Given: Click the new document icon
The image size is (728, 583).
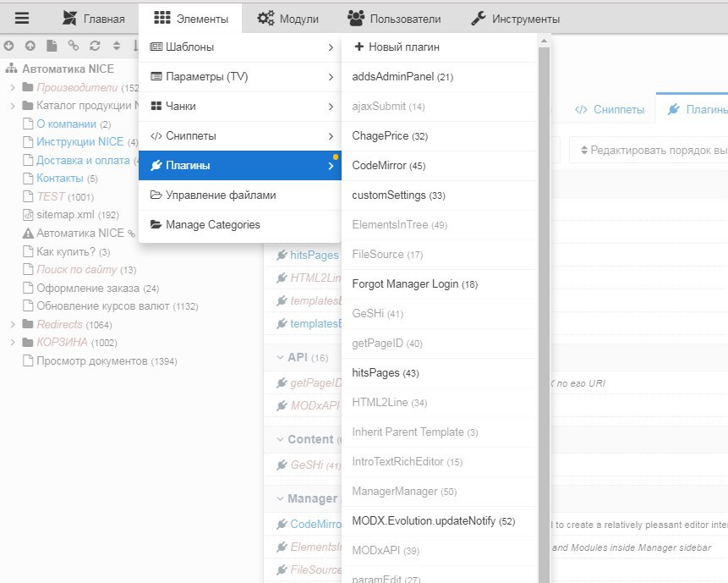Looking at the screenshot, I should pyautogui.click(x=52, y=46).
